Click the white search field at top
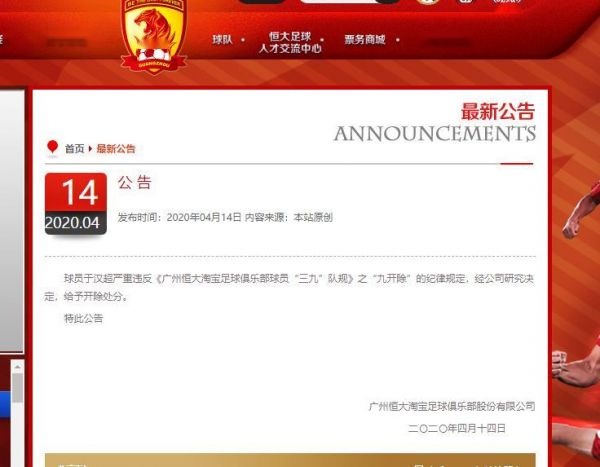 pos(338,1)
